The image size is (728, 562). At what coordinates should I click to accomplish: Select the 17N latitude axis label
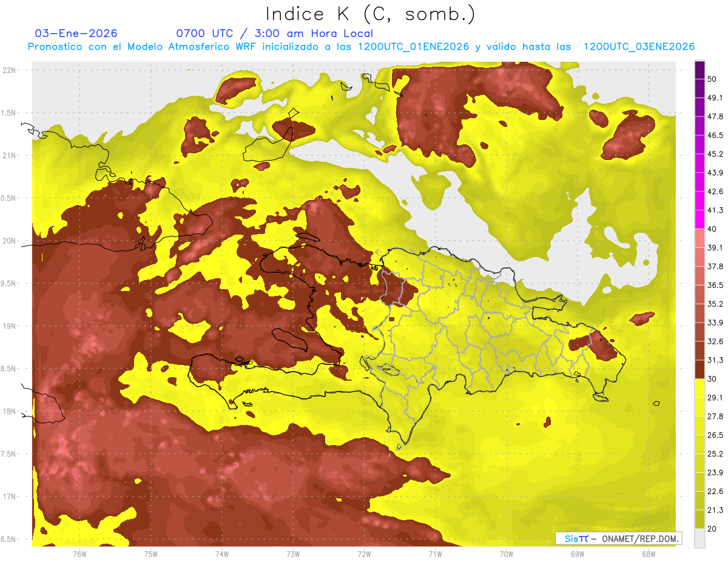(10, 497)
